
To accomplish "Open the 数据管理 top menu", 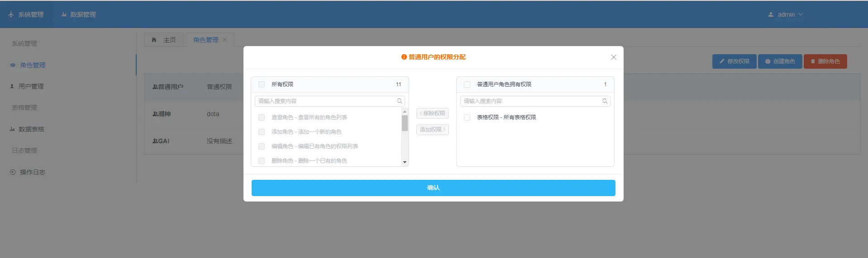I will [79, 14].
